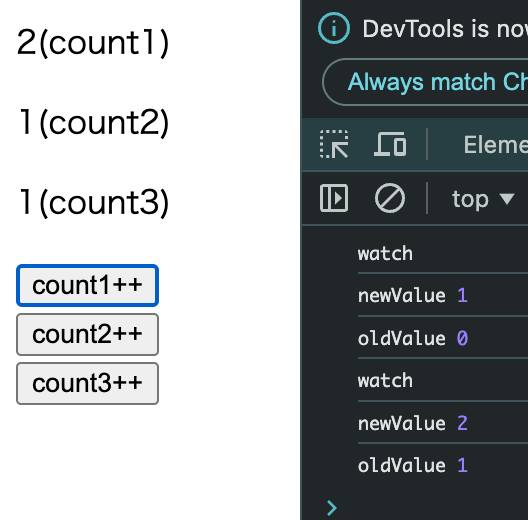Viewport: 528px width, 520px height.
Task: Click Always match Chrome language button
Action: pyautogui.click(x=425, y=82)
